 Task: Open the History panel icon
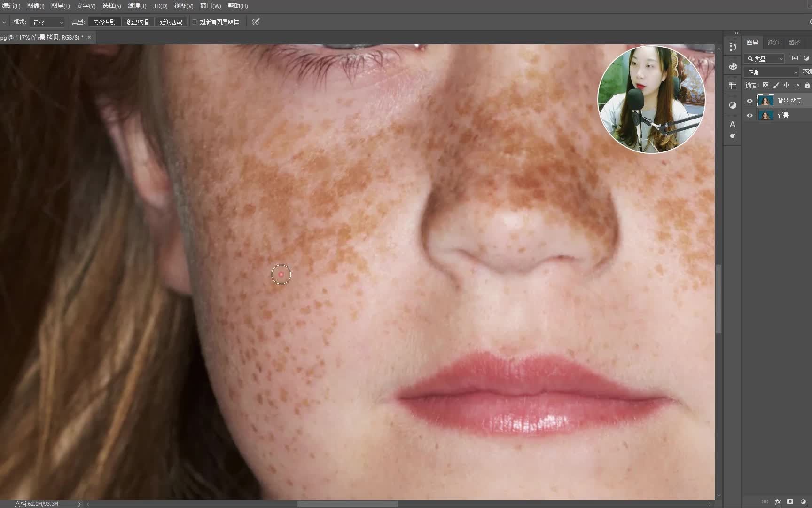click(733, 47)
